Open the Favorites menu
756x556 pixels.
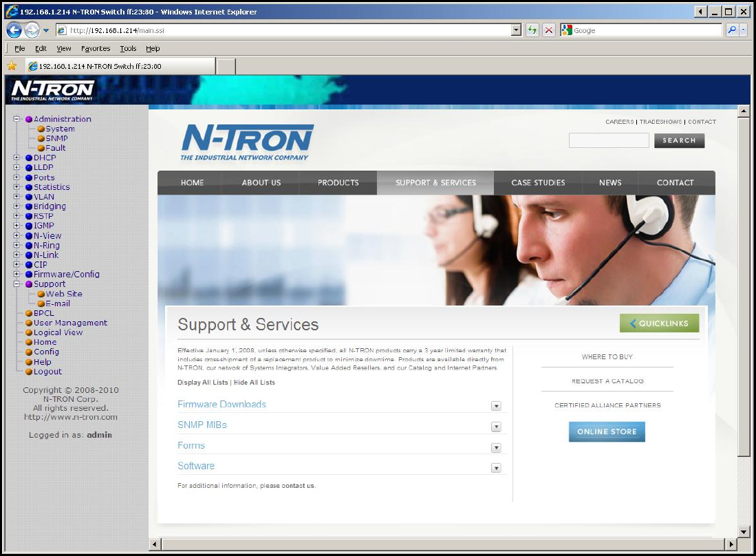coord(96,48)
